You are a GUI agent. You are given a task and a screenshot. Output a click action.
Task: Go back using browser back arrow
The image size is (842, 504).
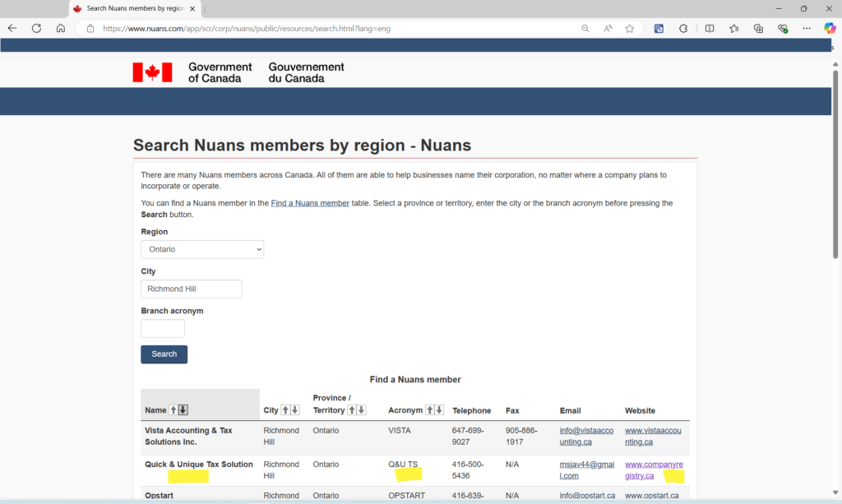point(12,29)
